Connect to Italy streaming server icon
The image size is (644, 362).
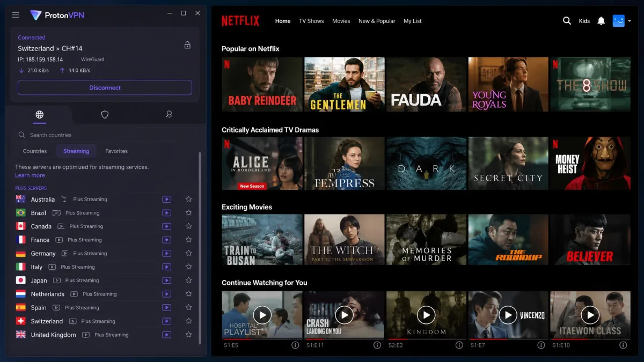167,267
